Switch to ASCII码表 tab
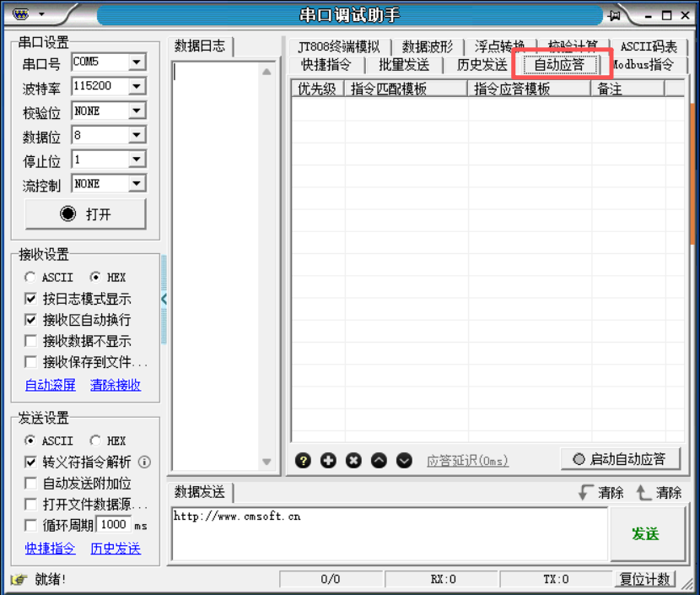700x595 pixels. click(649, 46)
